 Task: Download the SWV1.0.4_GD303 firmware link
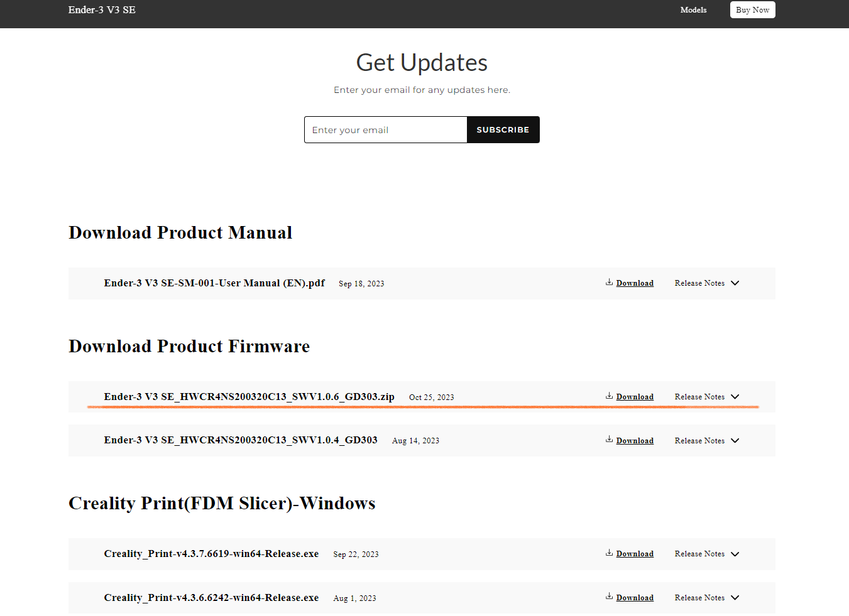[x=635, y=441]
